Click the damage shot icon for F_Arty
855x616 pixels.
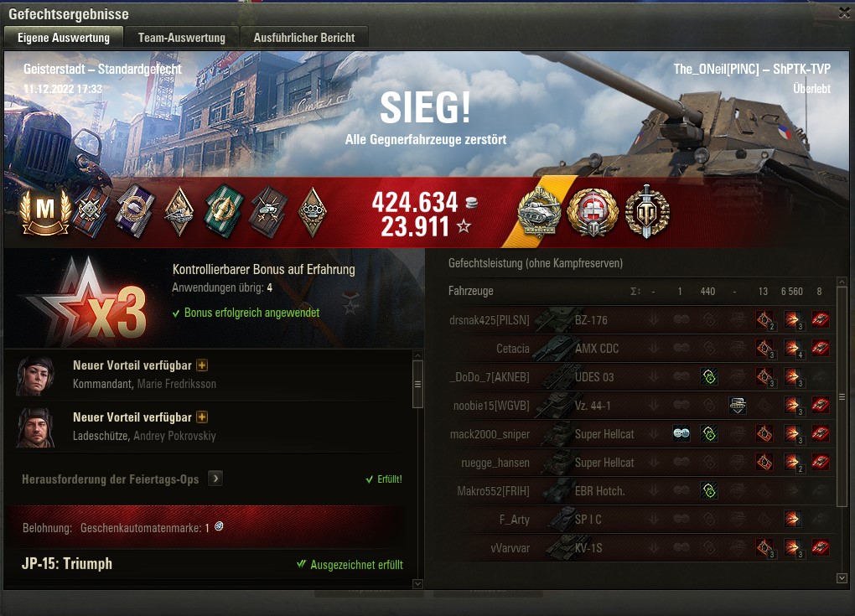(x=792, y=519)
